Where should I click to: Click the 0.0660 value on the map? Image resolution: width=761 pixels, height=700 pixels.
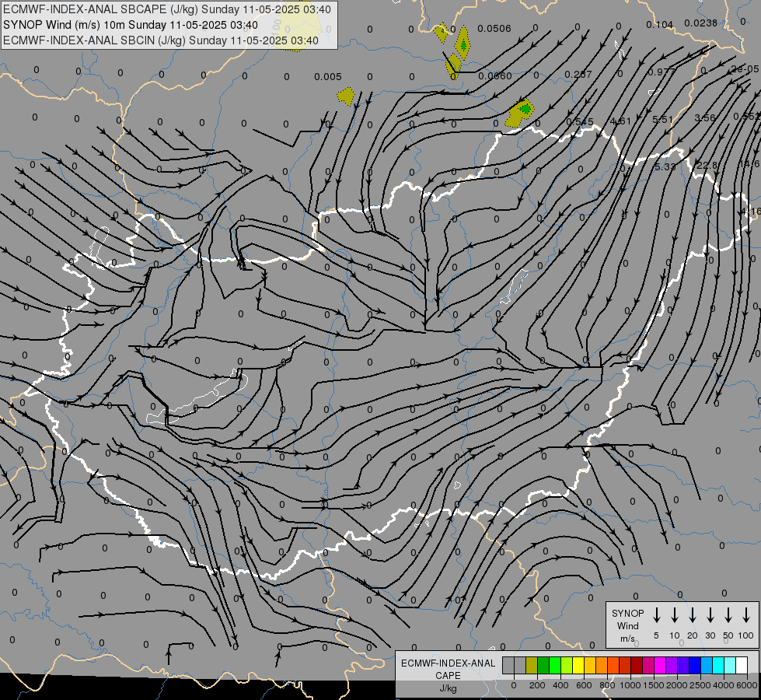click(x=495, y=75)
